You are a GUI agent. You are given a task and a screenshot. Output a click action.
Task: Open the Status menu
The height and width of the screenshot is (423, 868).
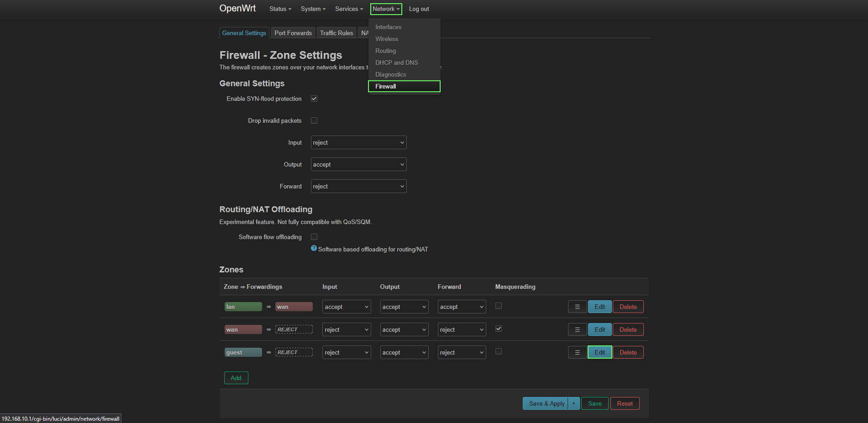280,9
